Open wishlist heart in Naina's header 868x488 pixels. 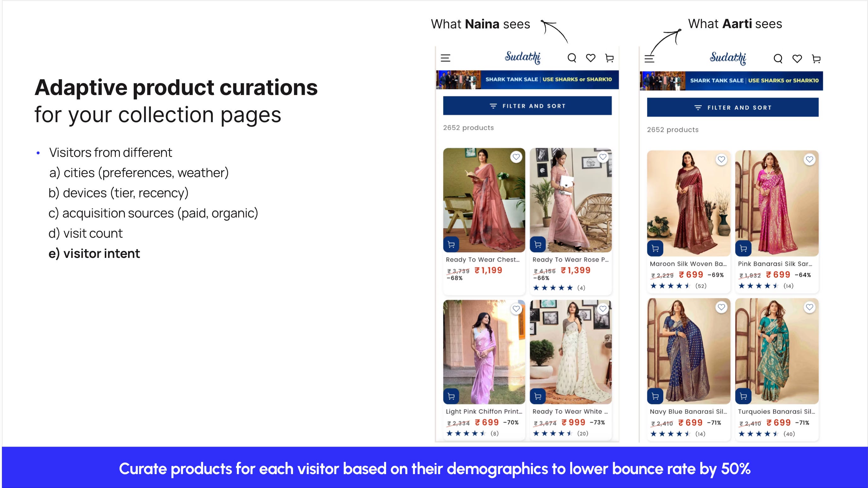(590, 58)
